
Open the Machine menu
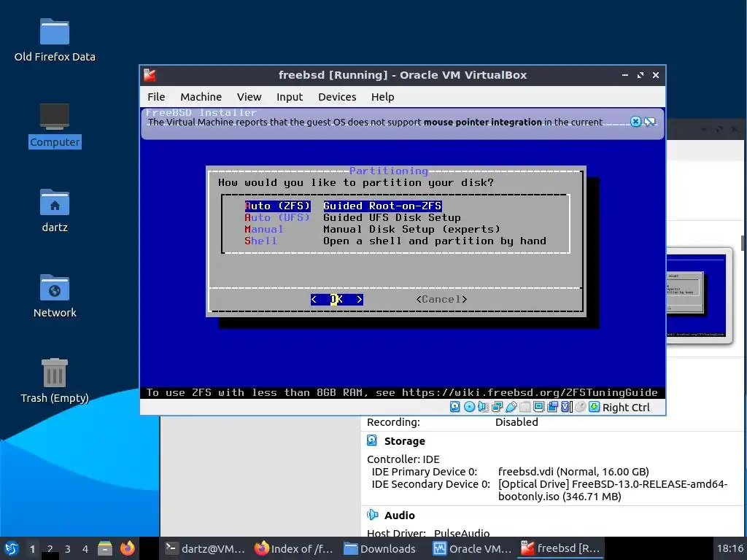(x=201, y=97)
